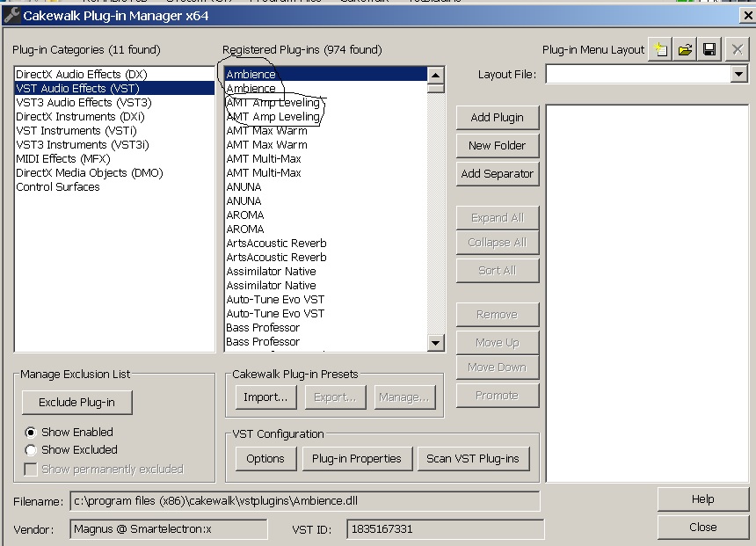The image size is (756, 546).
Task: Click inside the plug-in menu layout pane
Action: point(647,294)
